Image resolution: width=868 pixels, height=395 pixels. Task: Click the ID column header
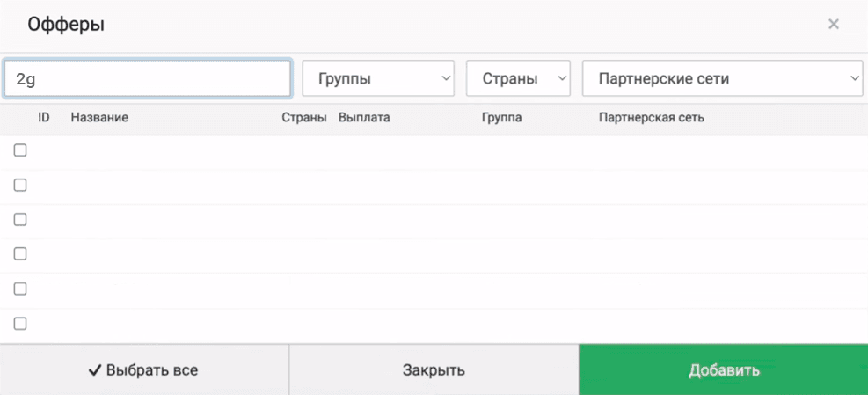point(44,118)
